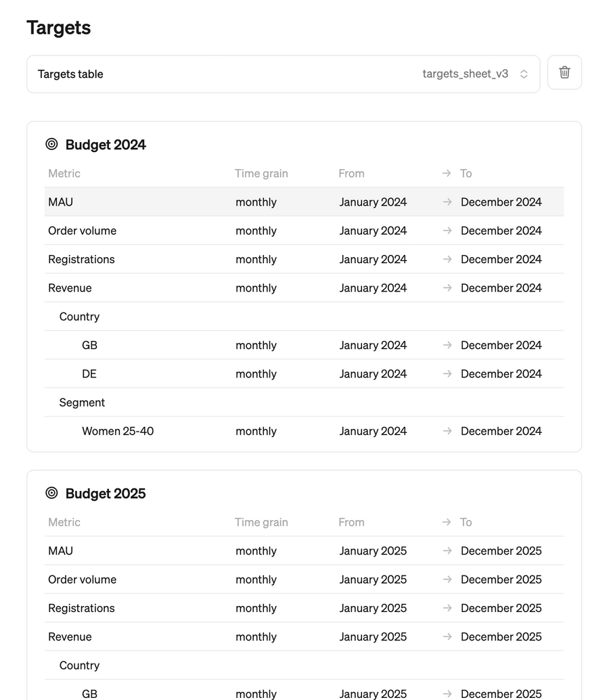Click the Targets table label

tap(70, 74)
